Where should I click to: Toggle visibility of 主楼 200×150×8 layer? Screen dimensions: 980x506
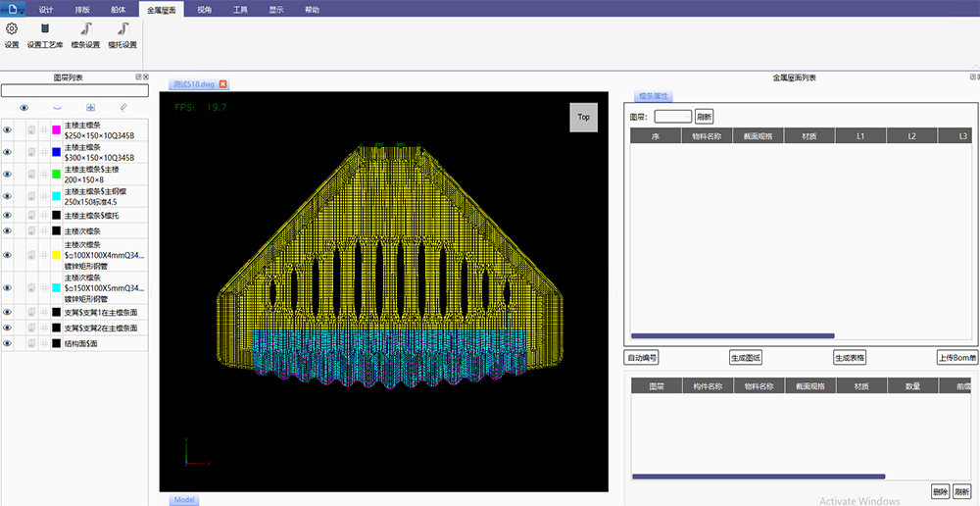click(x=8, y=174)
